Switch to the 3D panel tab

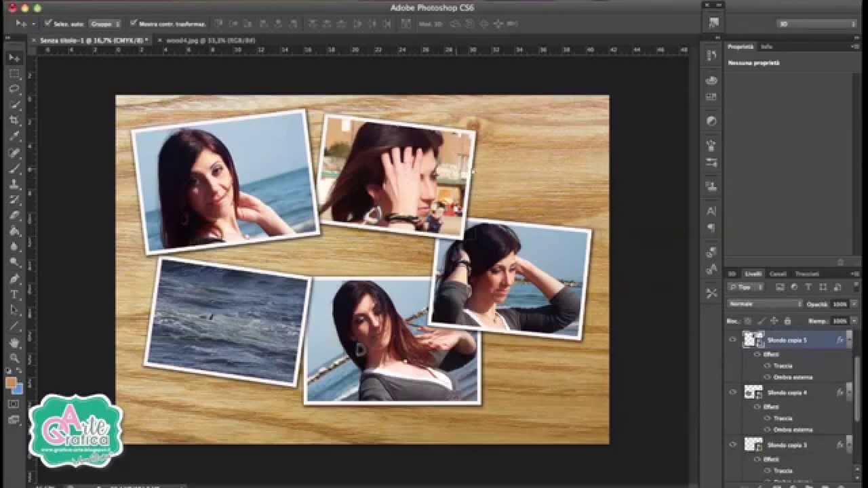[x=732, y=274]
